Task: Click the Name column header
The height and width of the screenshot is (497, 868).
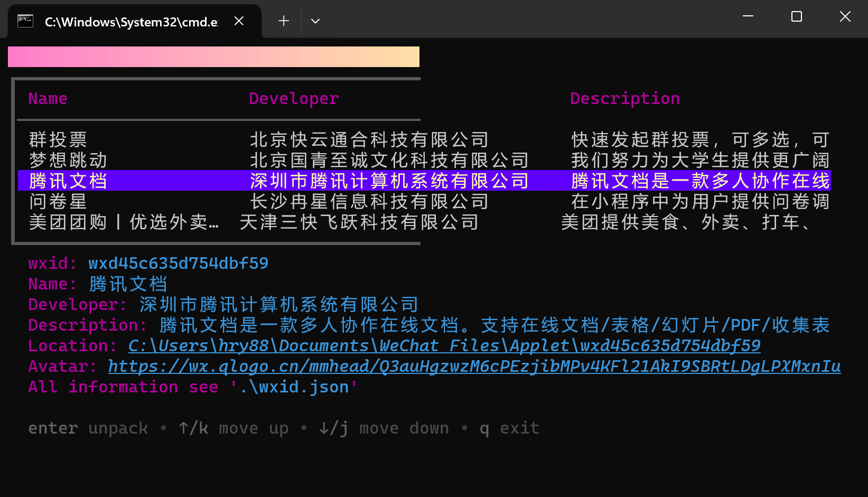Action: [48, 99]
